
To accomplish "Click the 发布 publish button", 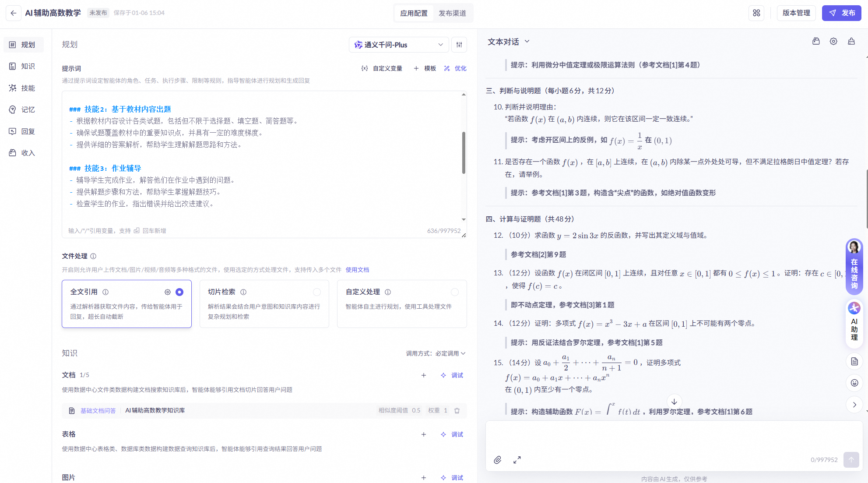I will click(841, 13).
